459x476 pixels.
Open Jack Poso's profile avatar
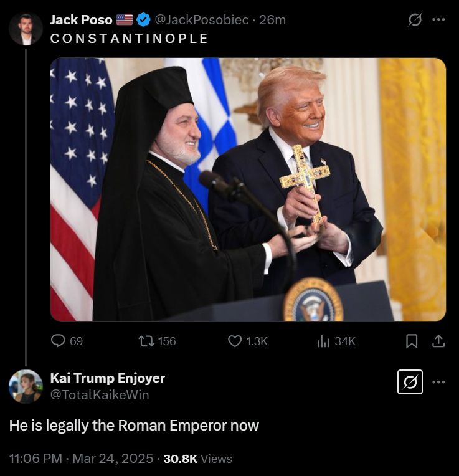click(26, 29)
